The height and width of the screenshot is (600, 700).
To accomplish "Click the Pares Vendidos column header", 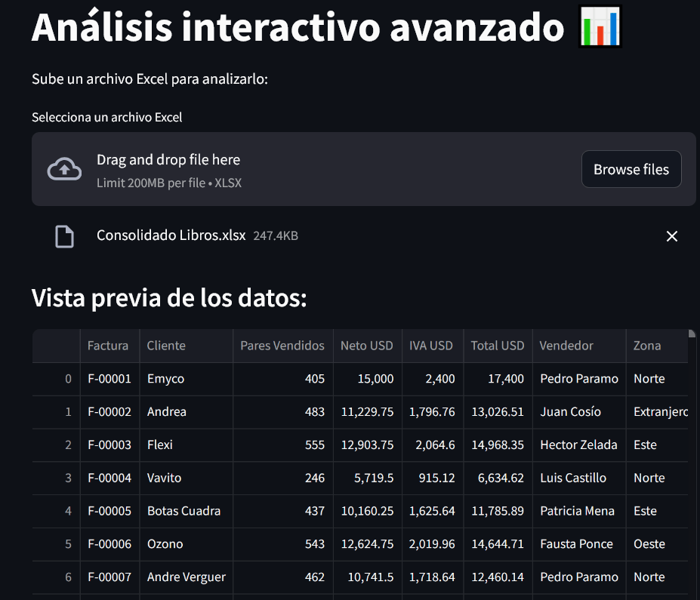I will [x=283, y=346].
